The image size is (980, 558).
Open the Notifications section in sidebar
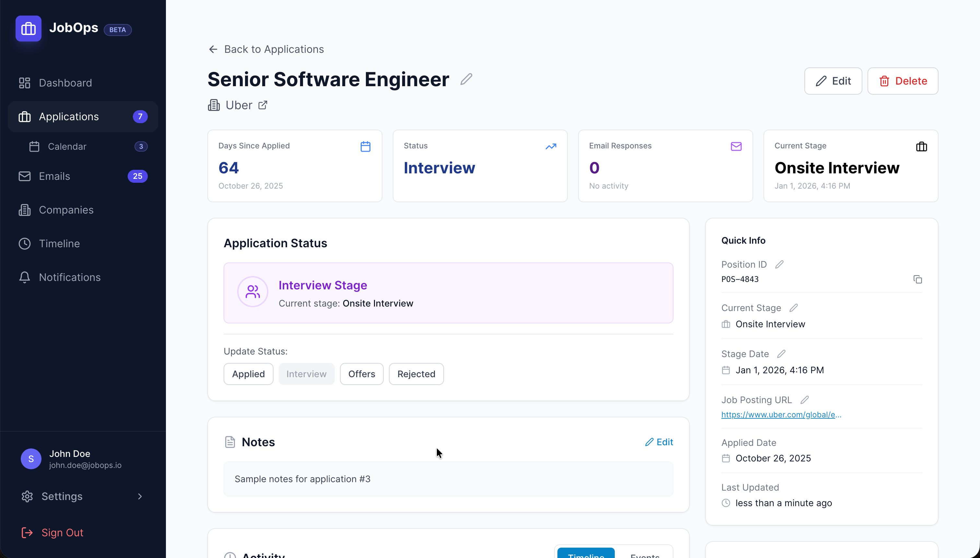[70, 277]
